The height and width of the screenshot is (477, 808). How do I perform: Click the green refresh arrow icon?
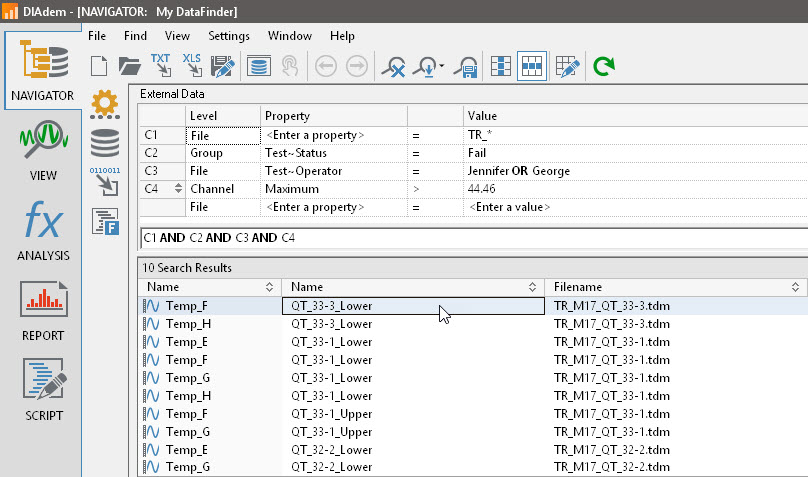pyautogui.click(x=603, y=67)
